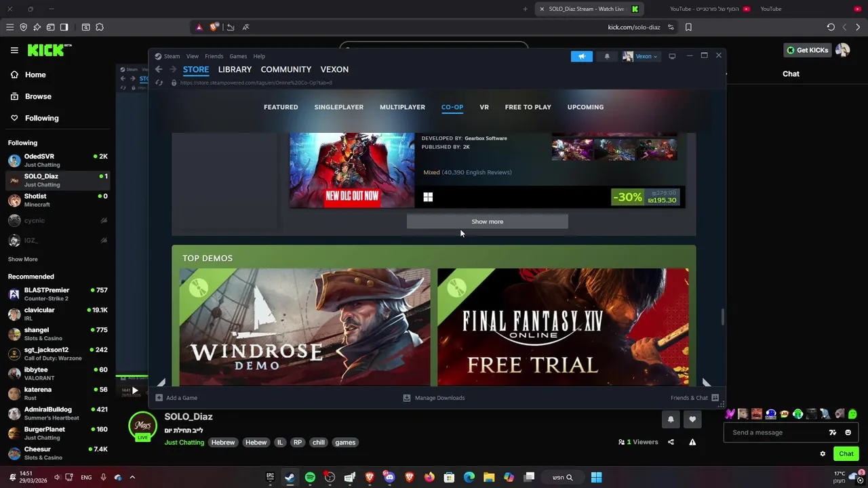
Task: Toggle microphone in system tray
Action: tap(103, 477)
